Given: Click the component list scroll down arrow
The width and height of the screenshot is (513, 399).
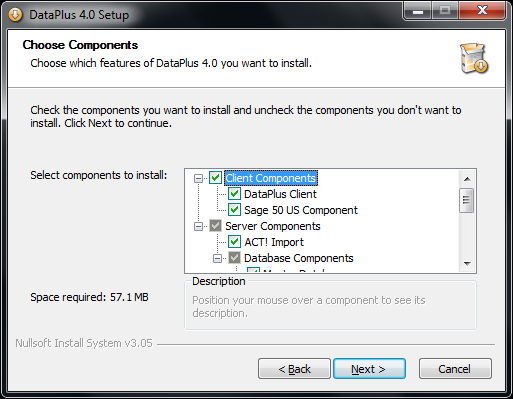Looking at the screenshot, I should [x=467, y=264].
